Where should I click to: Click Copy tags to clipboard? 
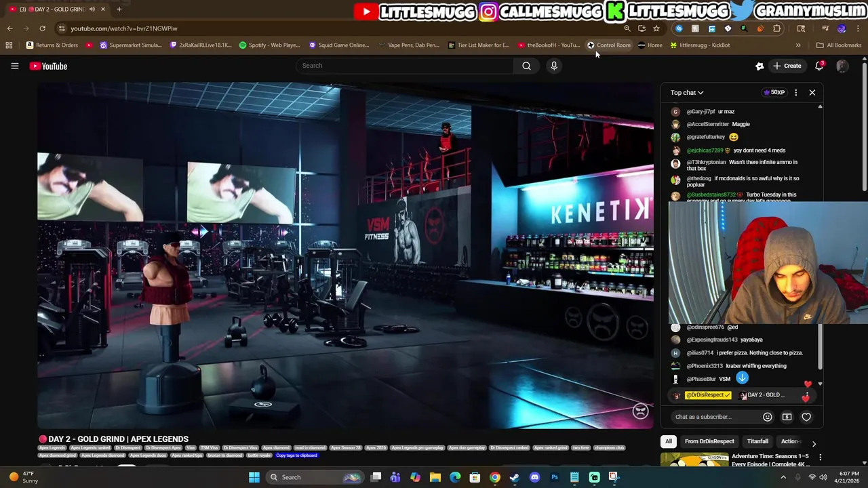coord(296,455)
